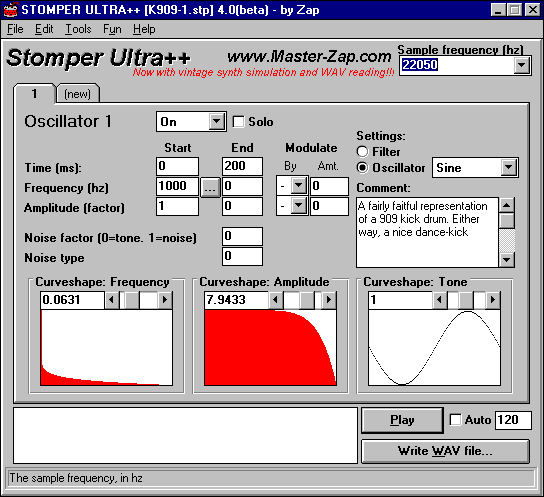This screenshot has width=544, height=497.
Task: Switch to the (new) oscillator tab
Action: 78,94
